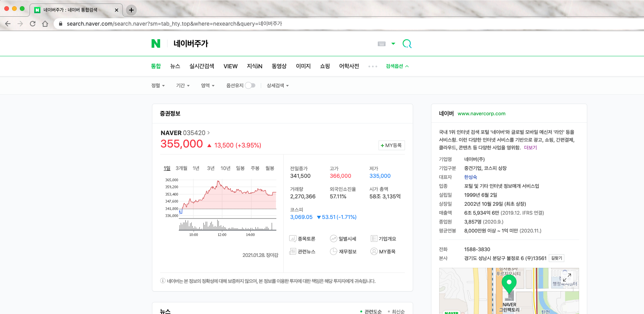The image size is (644, 314).
Task: Open the 실시간검색 tab
Action: pos(202,66)
